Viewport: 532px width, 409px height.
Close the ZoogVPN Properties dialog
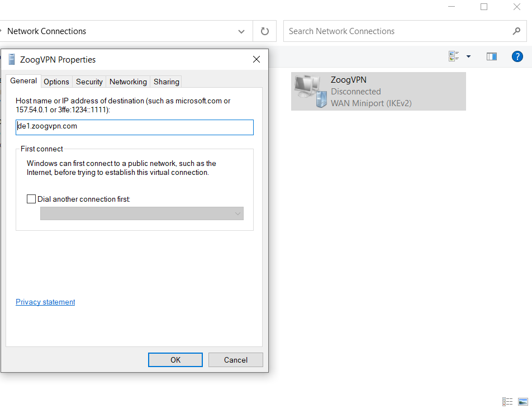256,59
